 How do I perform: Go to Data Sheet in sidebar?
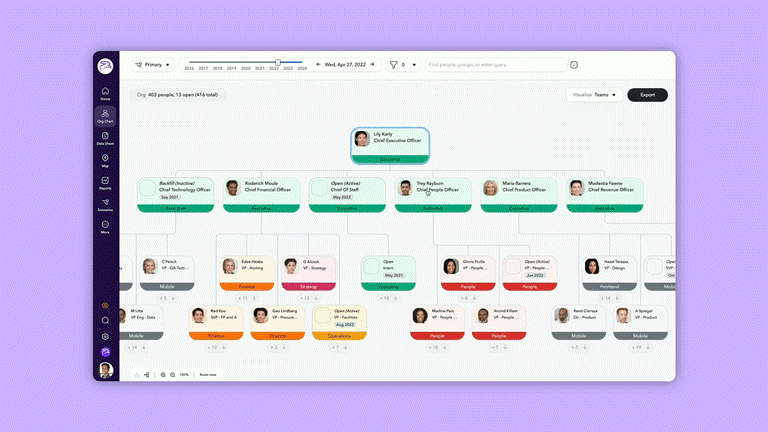click(x=105, y=138)
